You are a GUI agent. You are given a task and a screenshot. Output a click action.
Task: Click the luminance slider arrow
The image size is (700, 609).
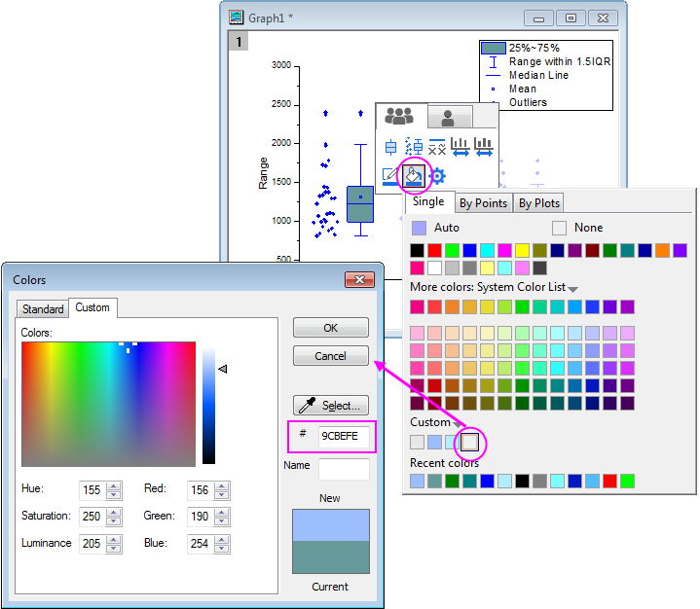[x=223, y=369]
